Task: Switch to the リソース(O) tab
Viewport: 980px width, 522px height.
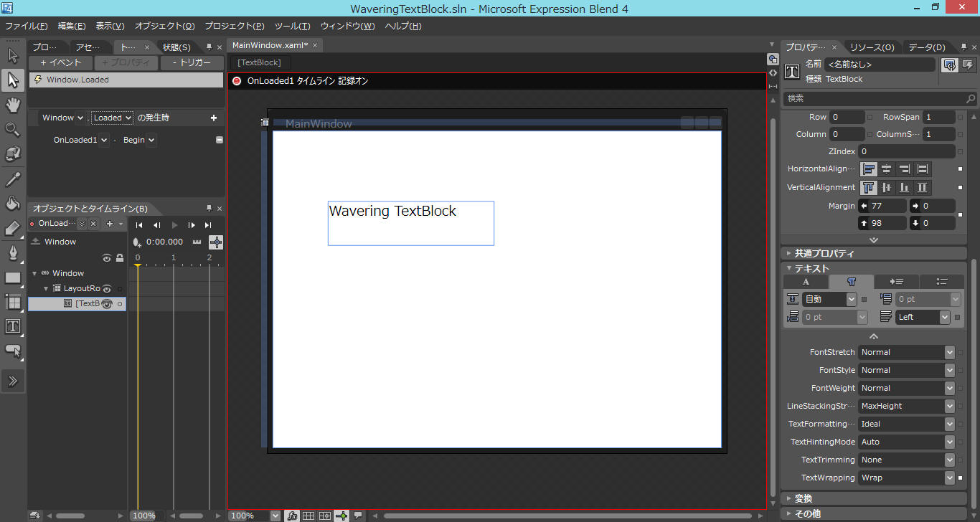Action: 872,47
